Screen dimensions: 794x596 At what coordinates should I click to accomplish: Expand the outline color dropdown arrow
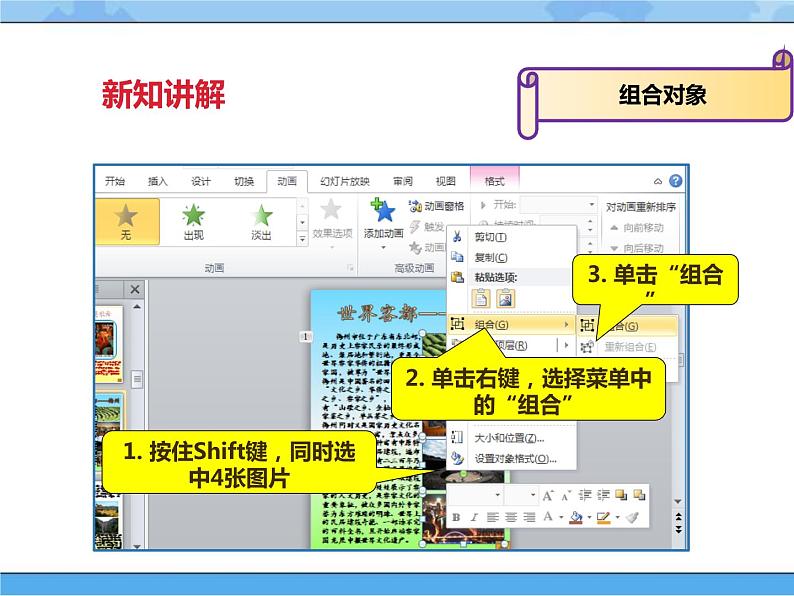617,518
